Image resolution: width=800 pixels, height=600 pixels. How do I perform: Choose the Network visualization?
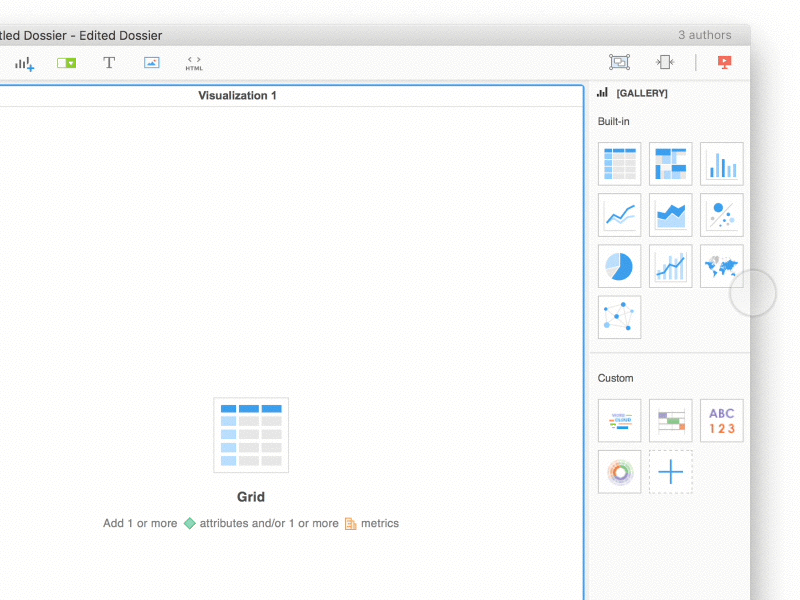619,317
